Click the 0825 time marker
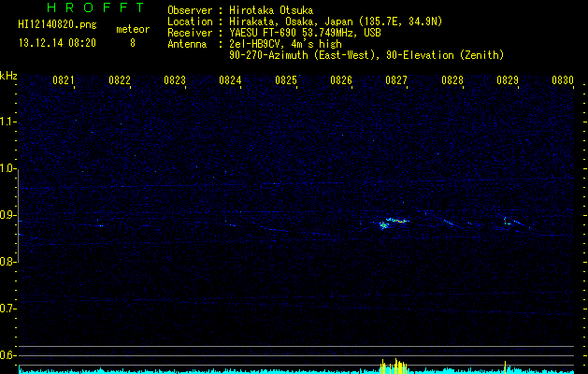The width and height of the screenshot is (588, 374). 286,80
